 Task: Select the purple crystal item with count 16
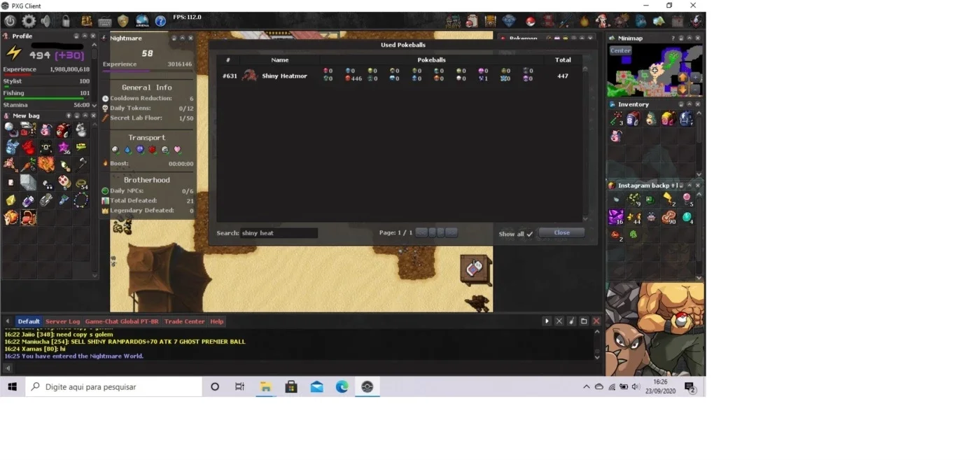(616, 218)
